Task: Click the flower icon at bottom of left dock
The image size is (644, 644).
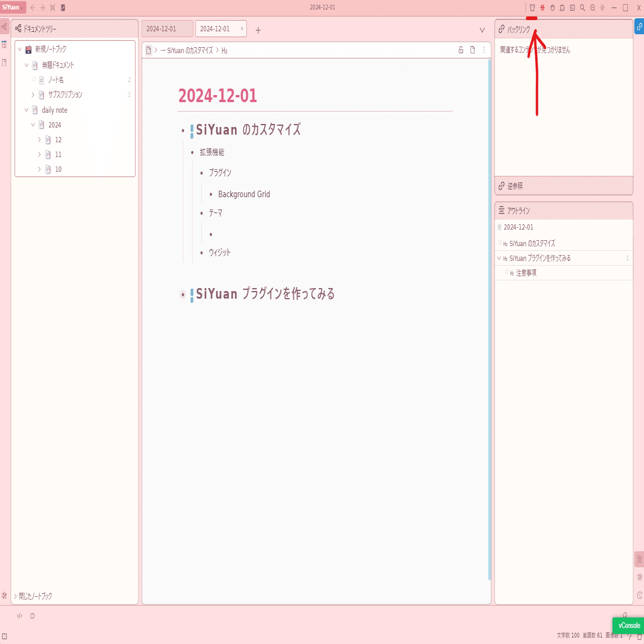Action: (5, 595)
